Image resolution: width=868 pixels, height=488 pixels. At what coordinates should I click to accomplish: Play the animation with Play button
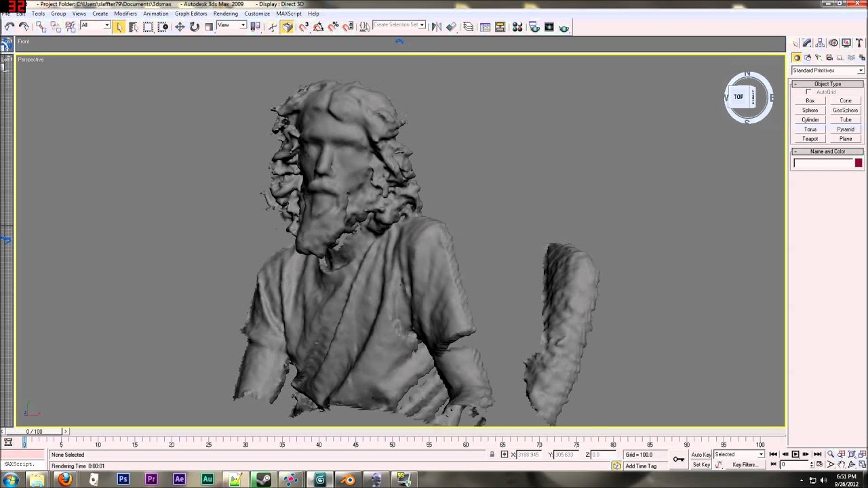click(795, 455)
